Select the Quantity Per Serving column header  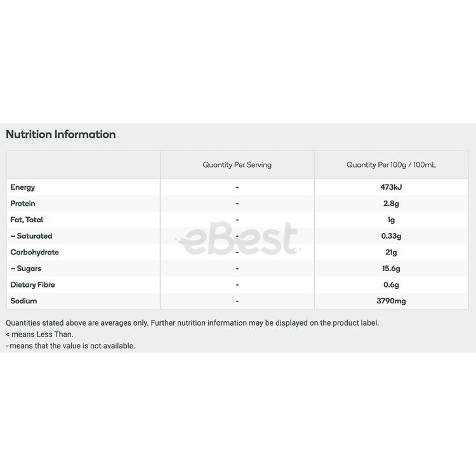pyautogui.click(x=237, y=165)
